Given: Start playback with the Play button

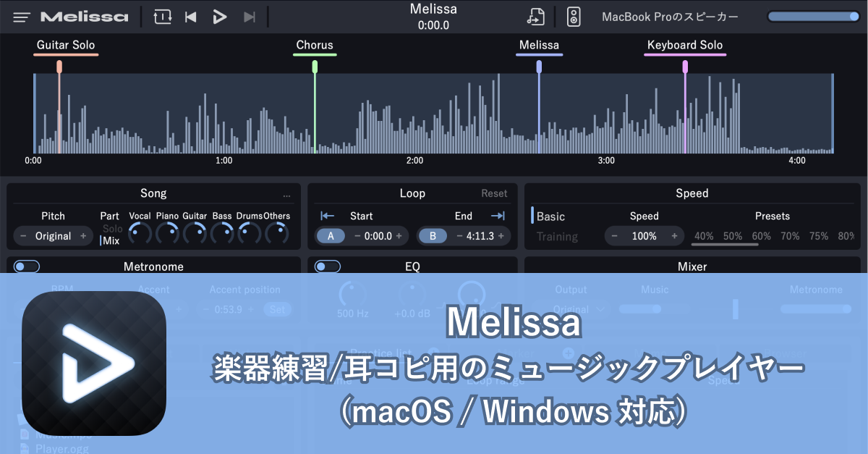Looking at the screenshot, I should tap(220, 17).
